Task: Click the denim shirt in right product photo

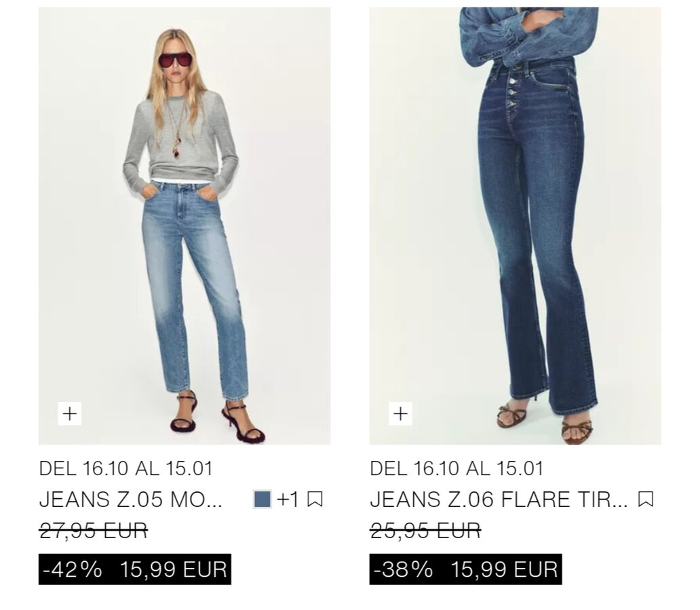Action: (529, 35)
